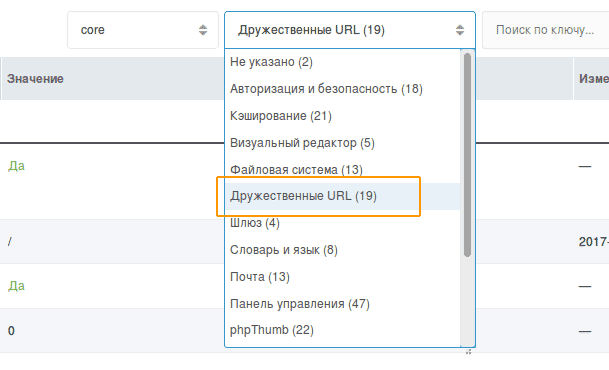Choose Шлюз (4) from the list
The width and height of the screenshot is (609, 370).
[x=343, y=223]
